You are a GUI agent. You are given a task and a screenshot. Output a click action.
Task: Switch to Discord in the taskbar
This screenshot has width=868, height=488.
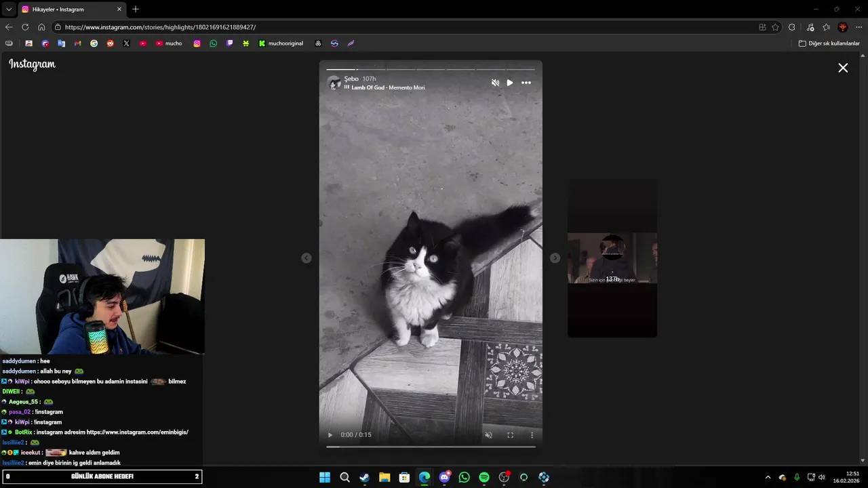pos(444,477)
